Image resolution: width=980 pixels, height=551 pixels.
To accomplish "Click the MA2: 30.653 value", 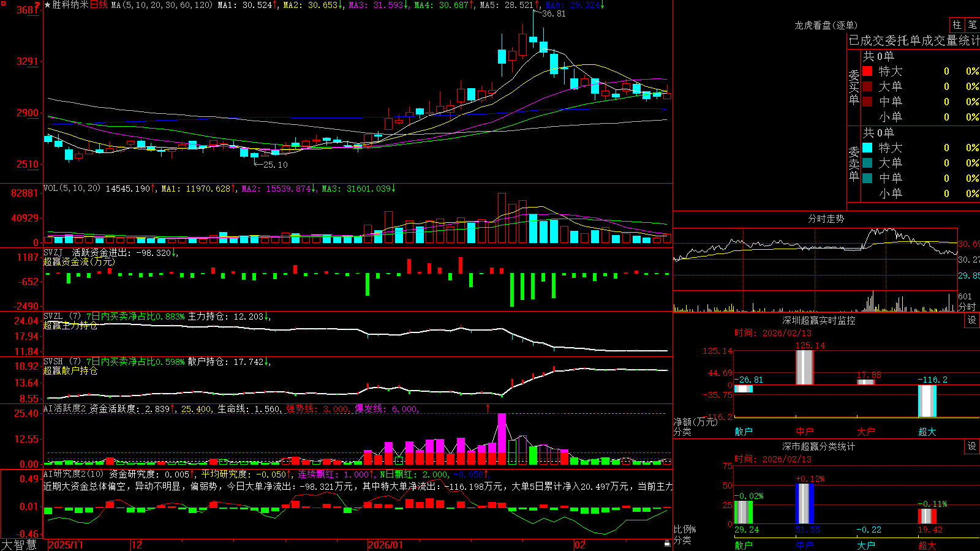I will pyautogui.click(x=310, y=5).
